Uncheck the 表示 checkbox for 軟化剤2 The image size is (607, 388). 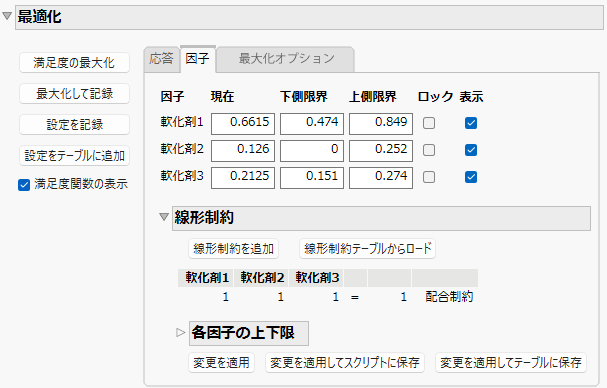click(x=471, y=150)
